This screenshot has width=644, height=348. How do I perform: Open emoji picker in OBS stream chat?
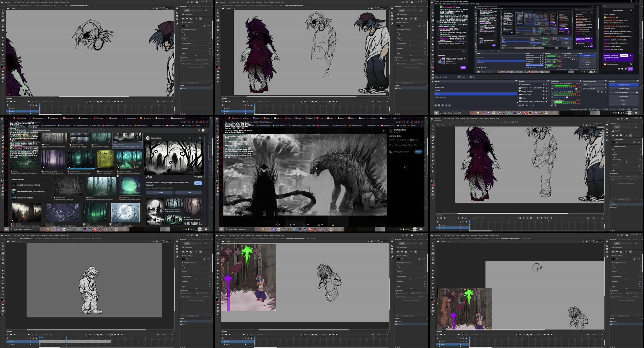coord(631,64)
